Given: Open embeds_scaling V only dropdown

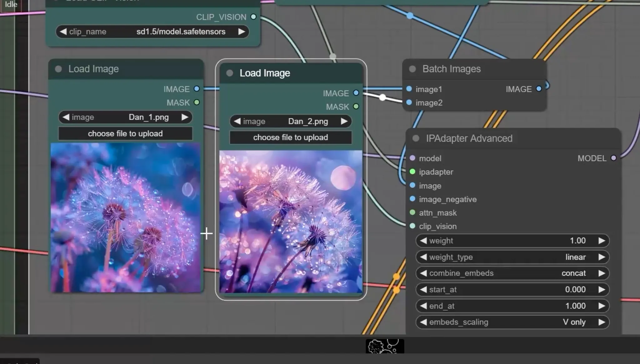Looking at the screenshot, I should click(x=512, y=322).
